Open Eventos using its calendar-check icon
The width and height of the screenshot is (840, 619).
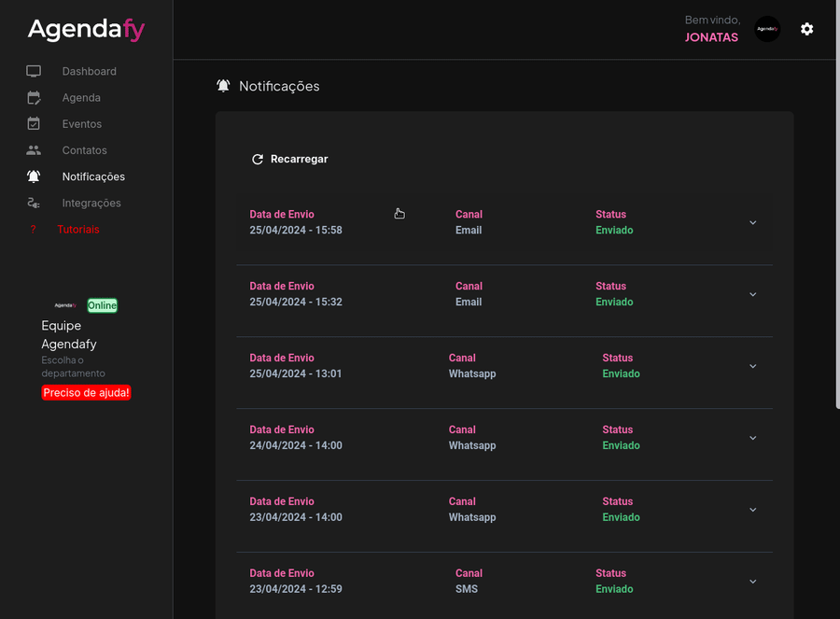34,123
